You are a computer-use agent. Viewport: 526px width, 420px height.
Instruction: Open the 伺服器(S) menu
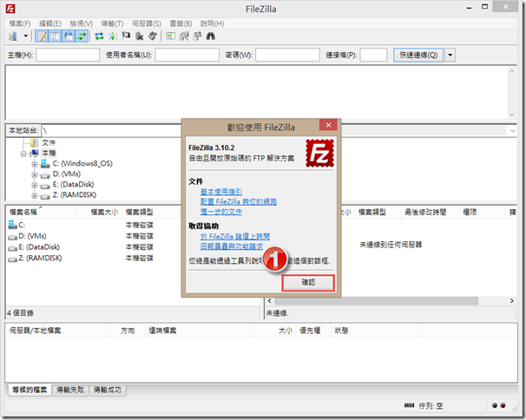147,23
